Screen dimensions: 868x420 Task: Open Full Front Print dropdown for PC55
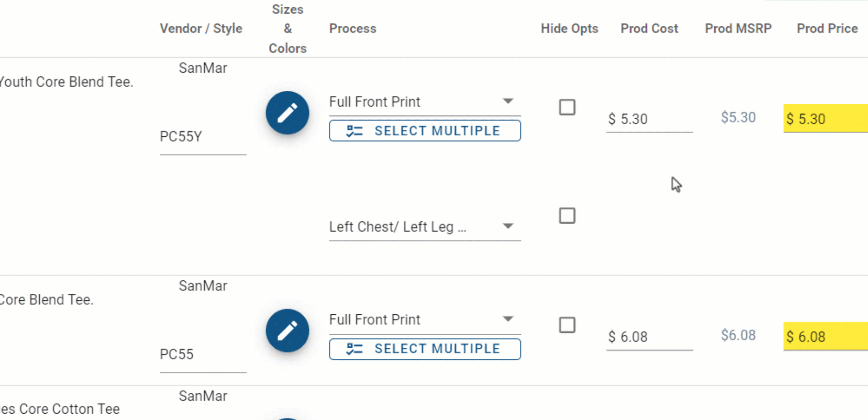[x=425, y=320]
